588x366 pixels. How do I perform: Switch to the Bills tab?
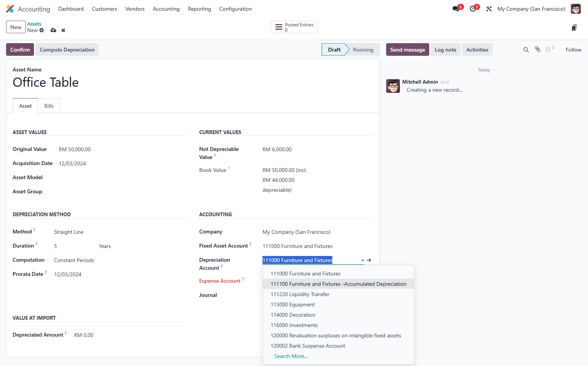click(49, 106)
